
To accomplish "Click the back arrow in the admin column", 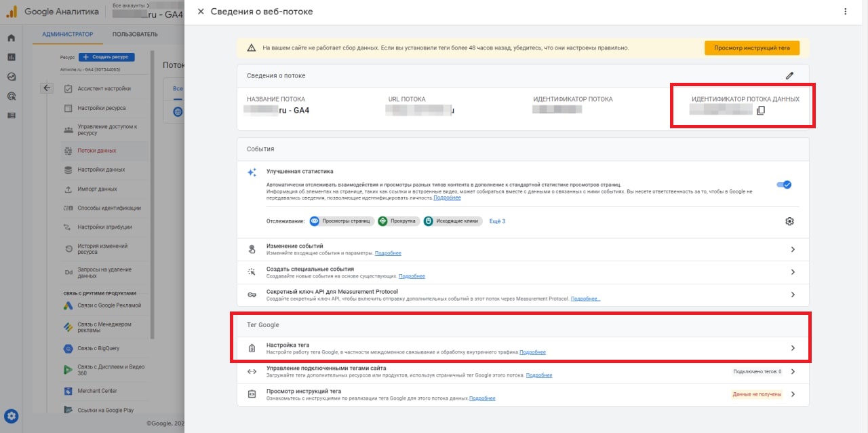I will [47, 88].
